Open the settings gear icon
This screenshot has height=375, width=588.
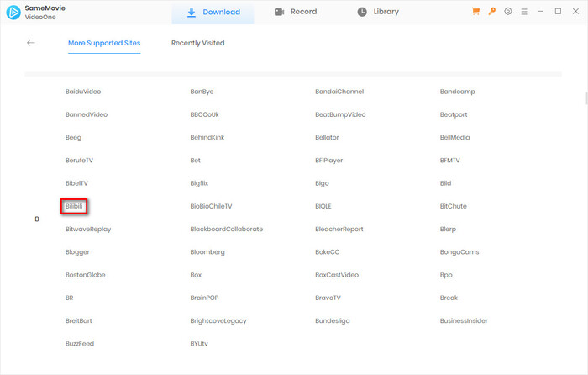[x=507, y=12]
